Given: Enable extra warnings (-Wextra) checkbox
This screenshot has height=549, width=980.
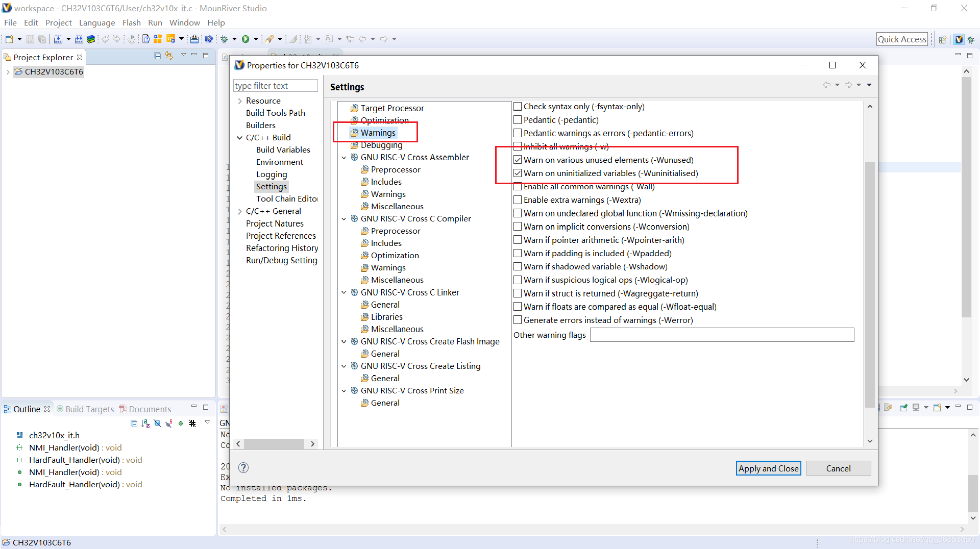Looking at the screenshot, I should [518, 200].
